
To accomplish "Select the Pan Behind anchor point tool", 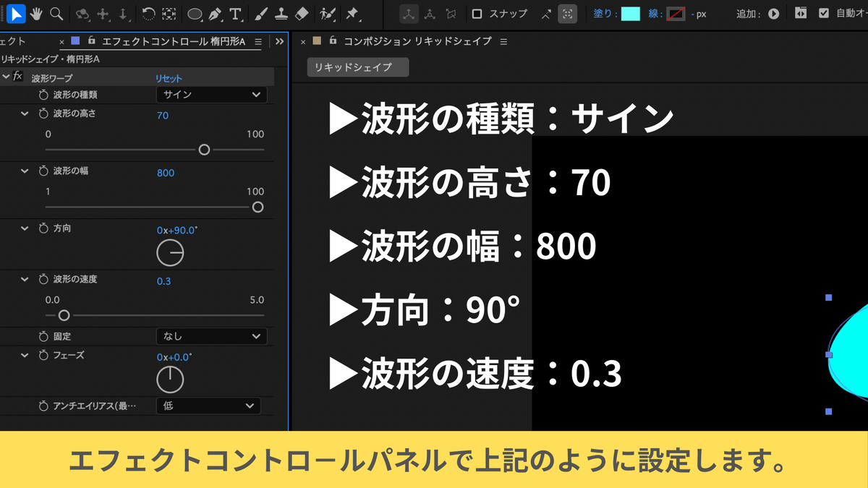I will (169, 14).
